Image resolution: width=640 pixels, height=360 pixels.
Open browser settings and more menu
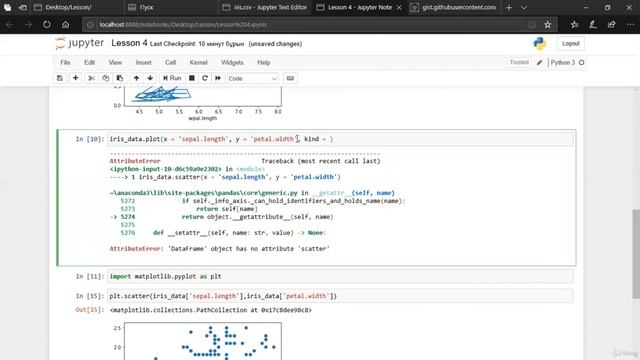click(x=630, y=25)
